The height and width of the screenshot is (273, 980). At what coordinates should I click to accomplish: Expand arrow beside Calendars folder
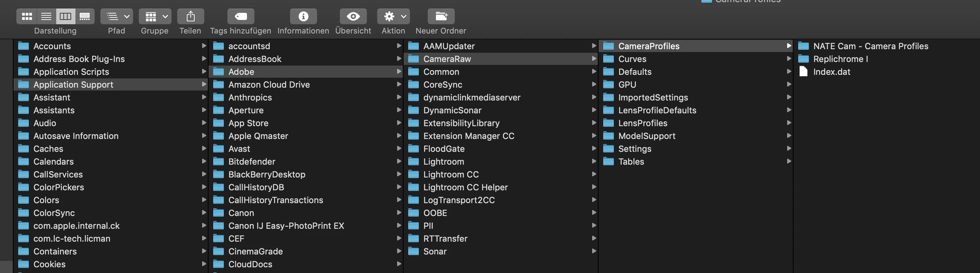(204, 161)
